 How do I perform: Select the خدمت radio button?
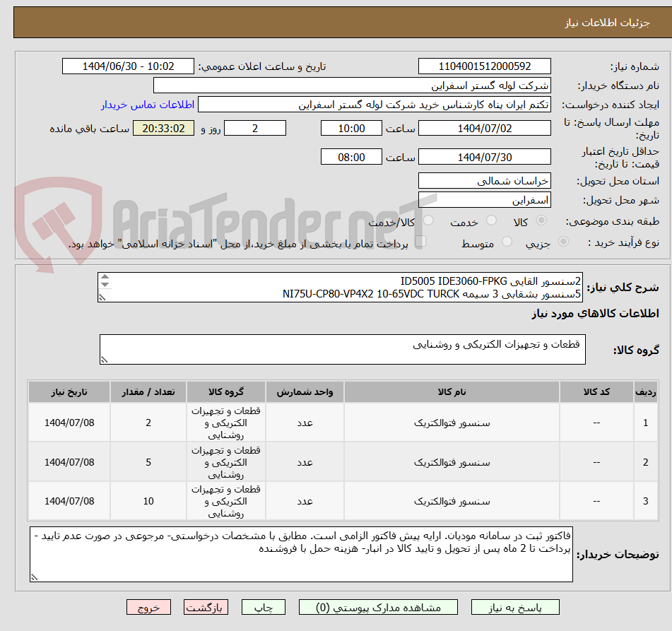[491, 220]
